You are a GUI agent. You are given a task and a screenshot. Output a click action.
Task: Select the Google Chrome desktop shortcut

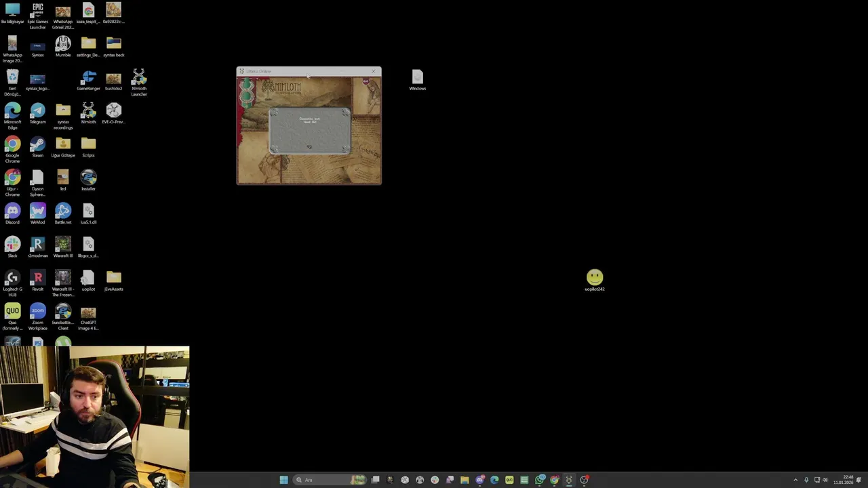(12, 149)
